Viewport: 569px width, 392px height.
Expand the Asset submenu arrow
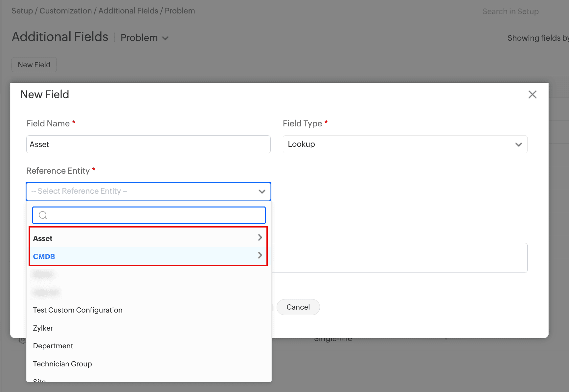[260, 237]
